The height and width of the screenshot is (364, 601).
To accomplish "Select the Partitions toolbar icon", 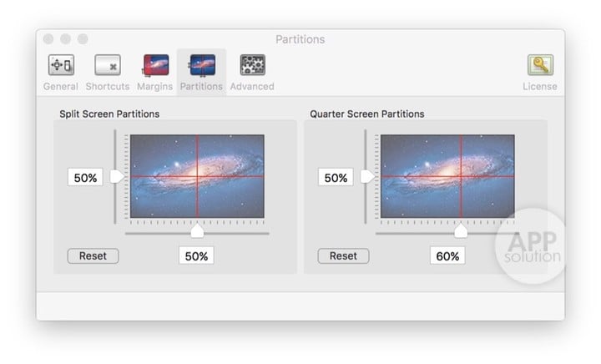I will click(x=201, y=65).
